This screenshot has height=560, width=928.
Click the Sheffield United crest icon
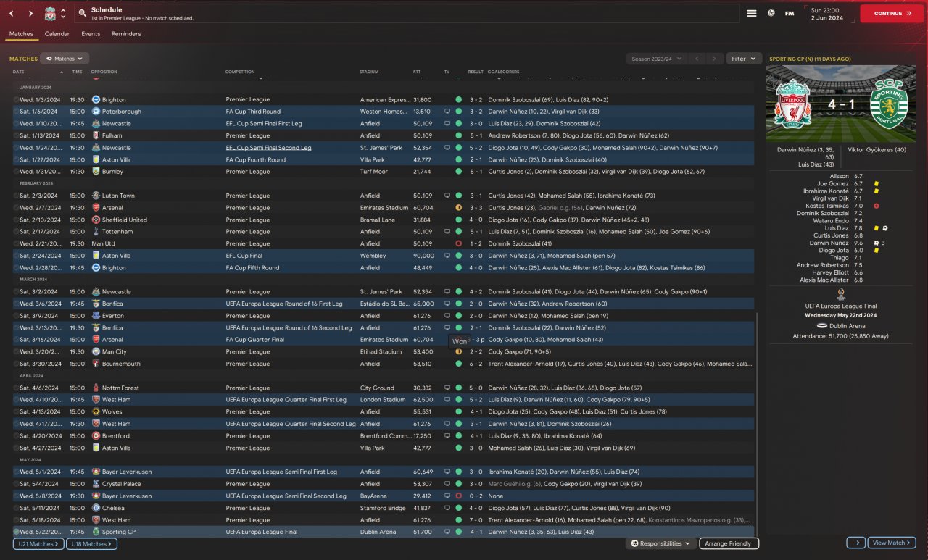pyautogui.click(x=96, y=220)
